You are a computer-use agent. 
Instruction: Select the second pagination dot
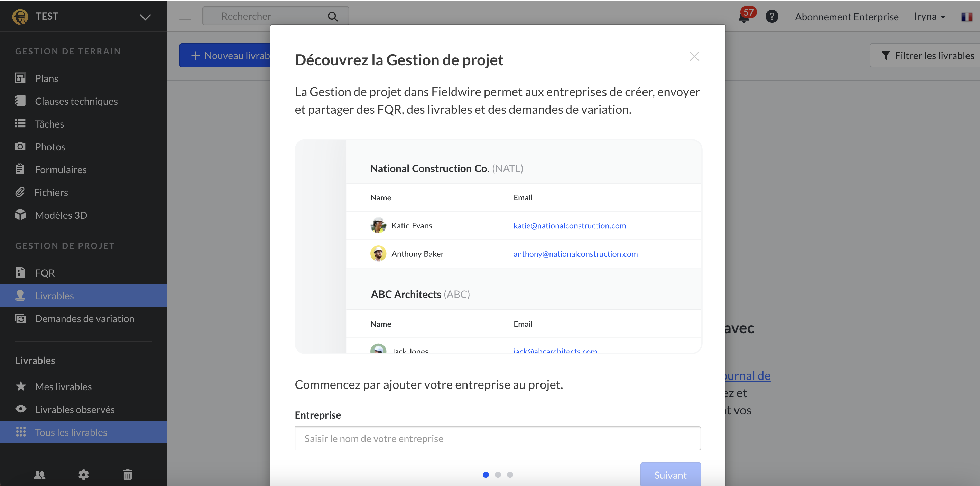(498, 475)
